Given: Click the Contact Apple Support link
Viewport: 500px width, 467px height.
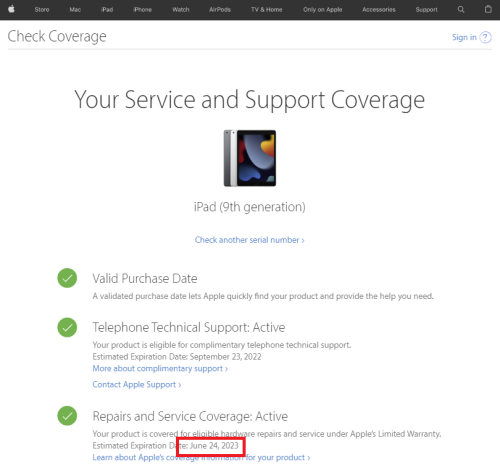Looking at the screenshot, I should tap(137, 385).
